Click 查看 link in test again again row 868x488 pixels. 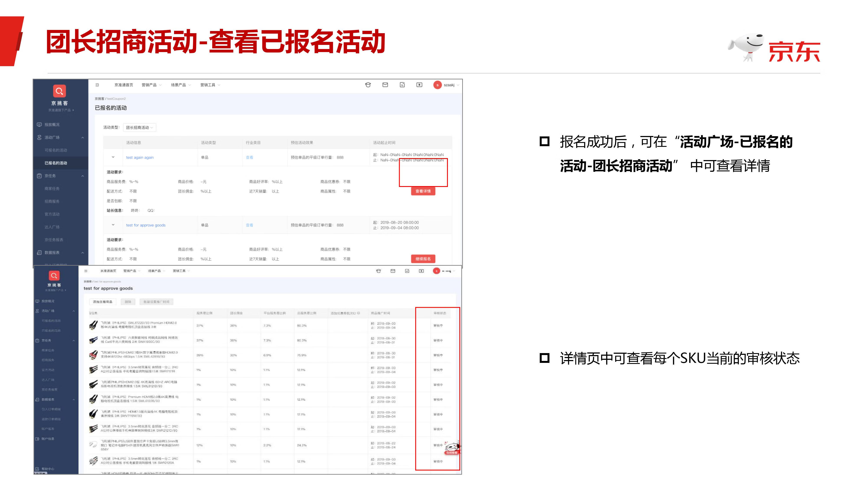[249, 157]
